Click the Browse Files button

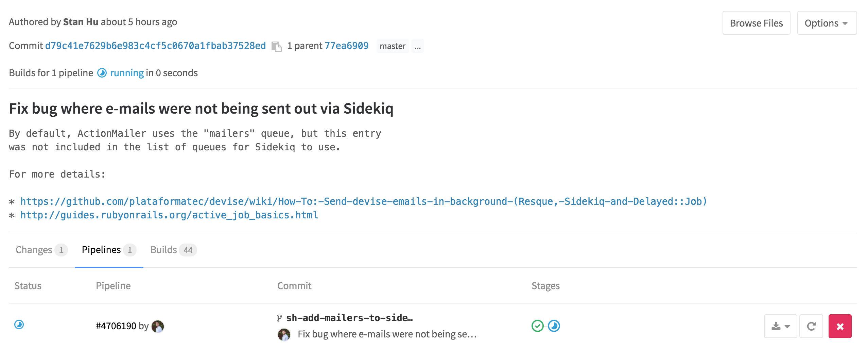(x=756, y=23)
